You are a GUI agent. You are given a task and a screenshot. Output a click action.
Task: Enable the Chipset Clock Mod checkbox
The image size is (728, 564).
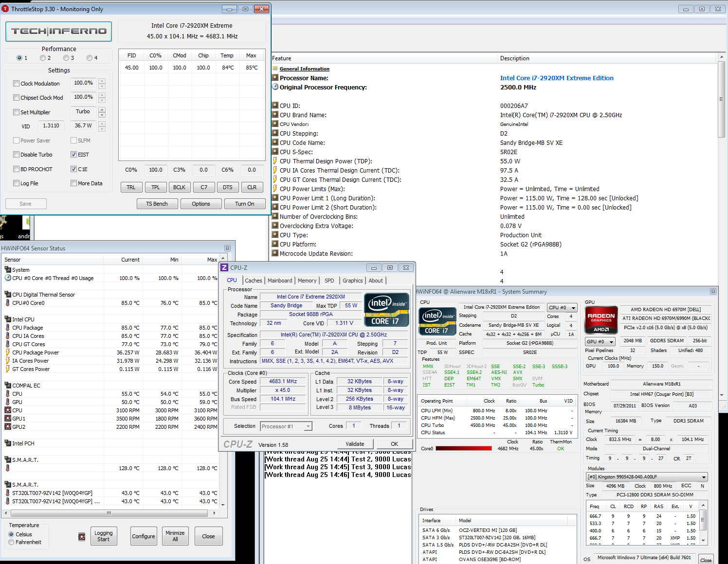coord(17,98)
